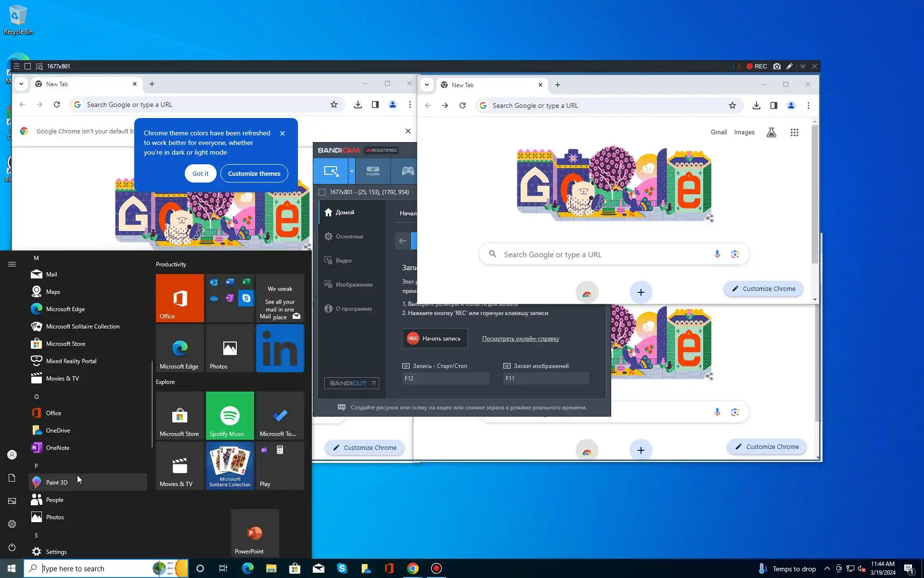Click the screenshot camera icon in recording bar

pyautogui.click(x=777, y=66)
